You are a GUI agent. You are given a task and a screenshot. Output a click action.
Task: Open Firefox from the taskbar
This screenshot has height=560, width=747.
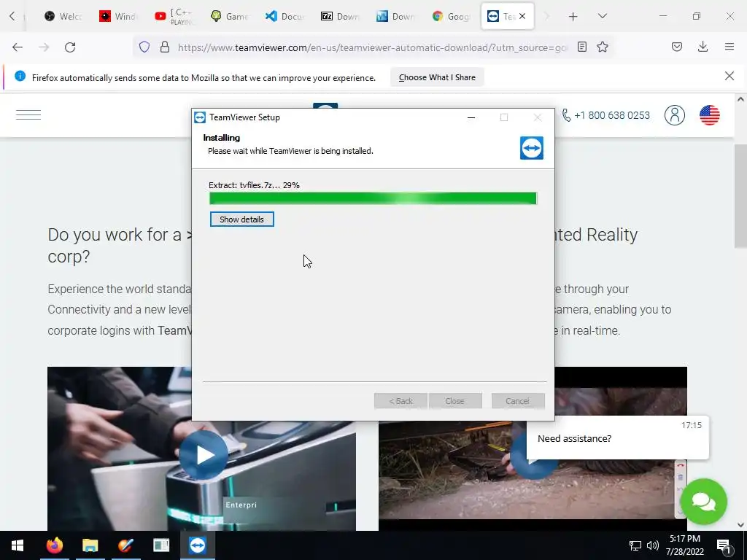coord(54,545)
